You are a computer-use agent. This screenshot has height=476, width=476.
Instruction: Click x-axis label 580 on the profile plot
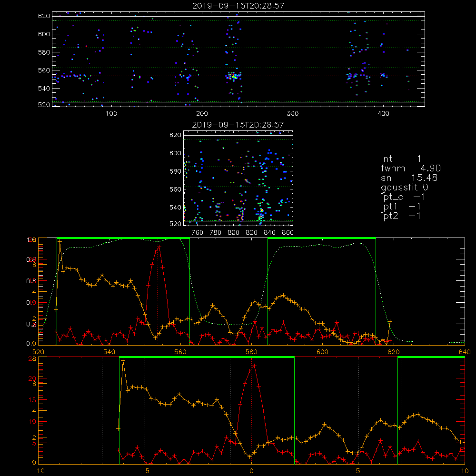251,352
